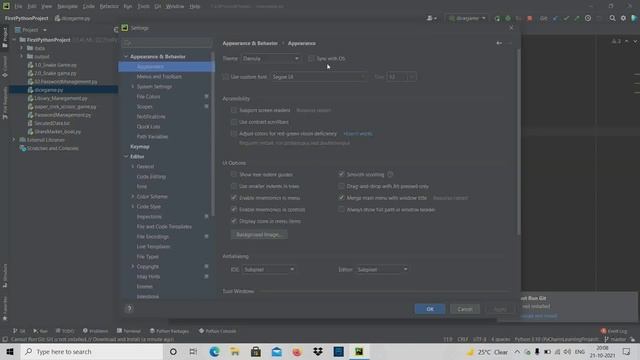Open the Editor antialiasing dropdown
Image resolution: width=640 pixels, height=360 pixels.
[x=382, y=269]
